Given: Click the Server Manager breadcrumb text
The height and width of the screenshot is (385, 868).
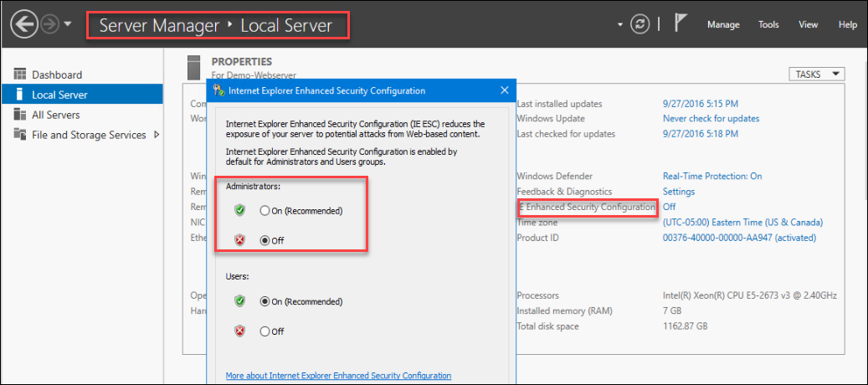Looking at the screenshot, I should pos(159,25).
